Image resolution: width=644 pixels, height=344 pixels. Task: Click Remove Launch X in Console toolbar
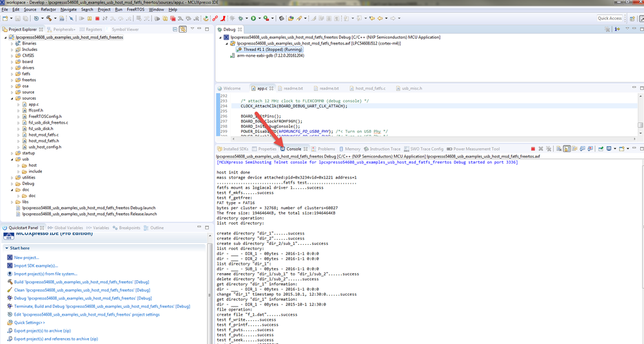[541, 149]
